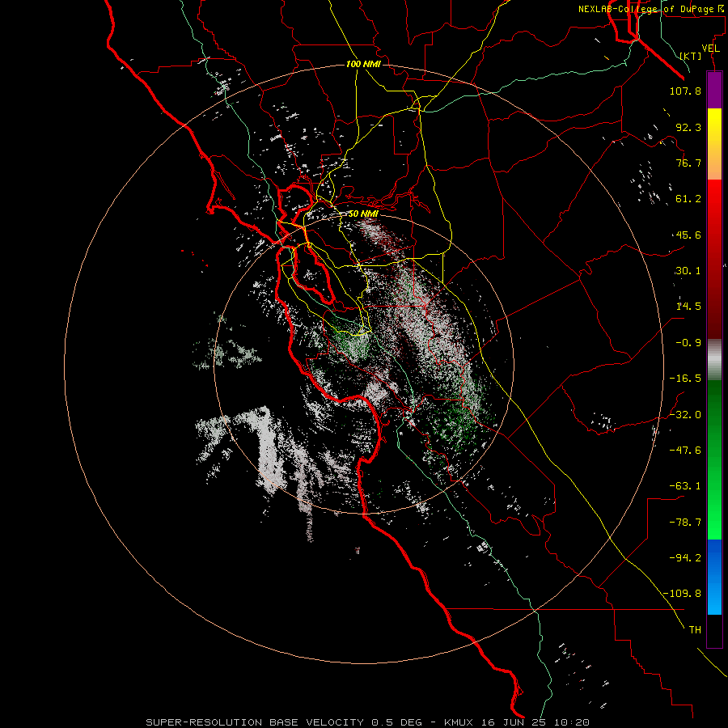Select the 92.3 legend value
Viewport: 728px width, 728px height.
click(x=688, y=127)
